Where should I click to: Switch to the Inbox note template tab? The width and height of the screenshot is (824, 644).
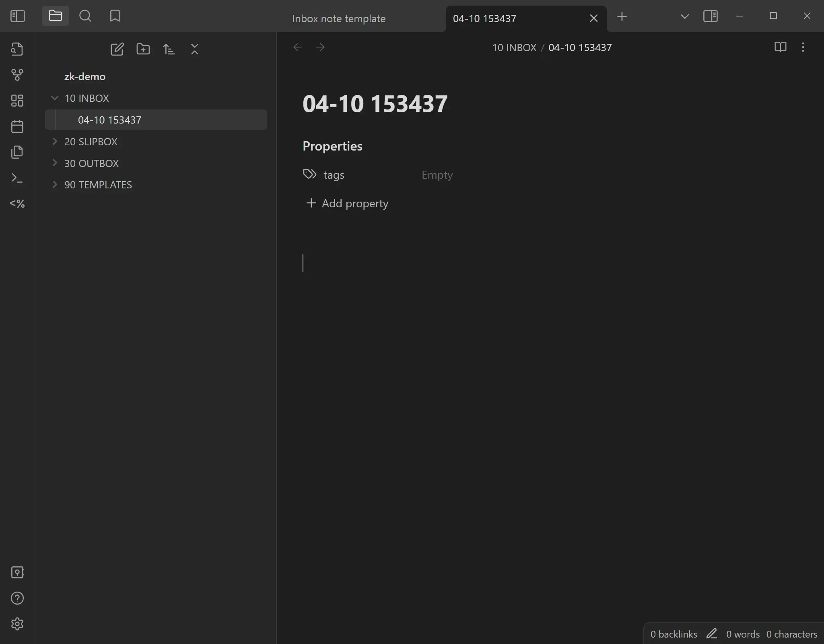click(x=338, y=18)
